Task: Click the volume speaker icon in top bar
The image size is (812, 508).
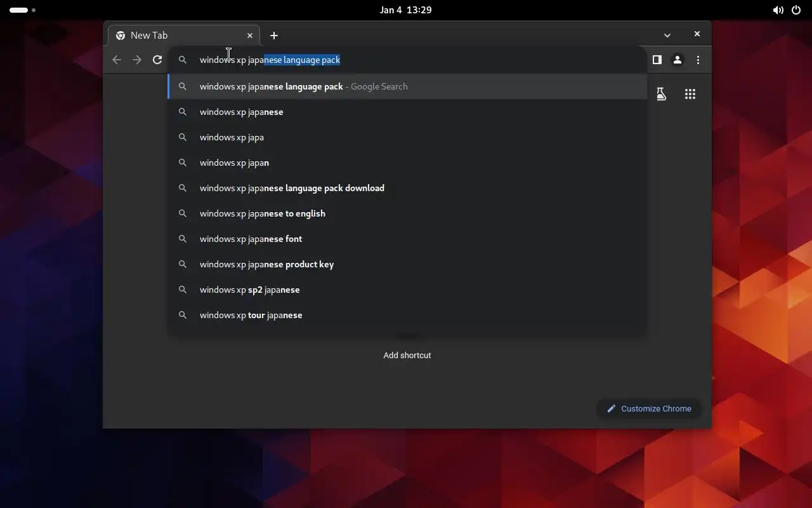Action: pos(778,10)
